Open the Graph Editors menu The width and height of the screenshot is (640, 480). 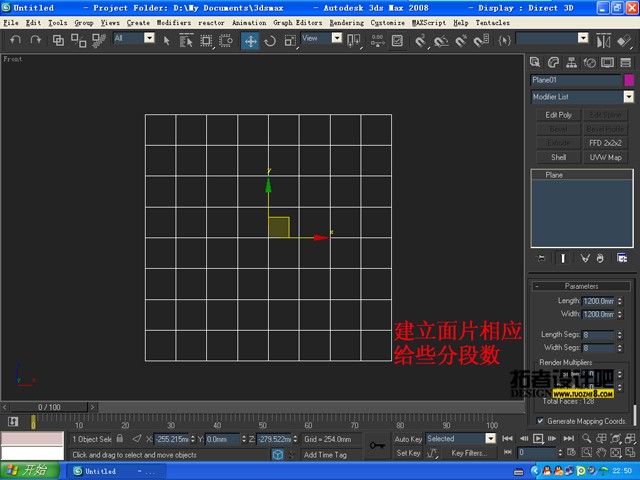298,23
